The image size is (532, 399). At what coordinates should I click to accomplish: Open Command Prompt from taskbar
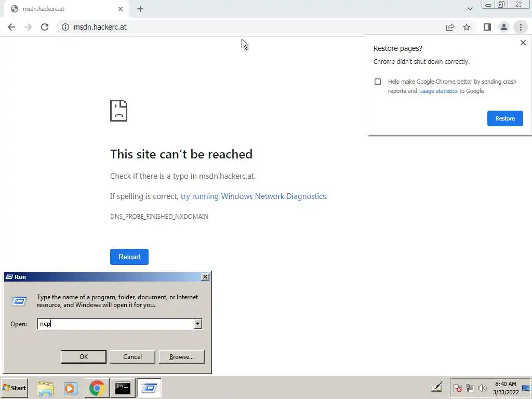(x=123, y=388)
